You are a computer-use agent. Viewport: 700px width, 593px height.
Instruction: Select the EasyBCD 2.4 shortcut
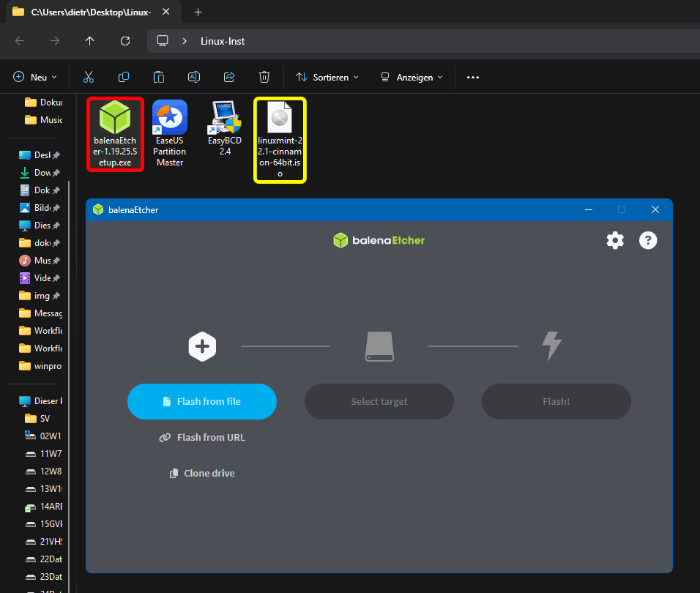coord(225,130)
